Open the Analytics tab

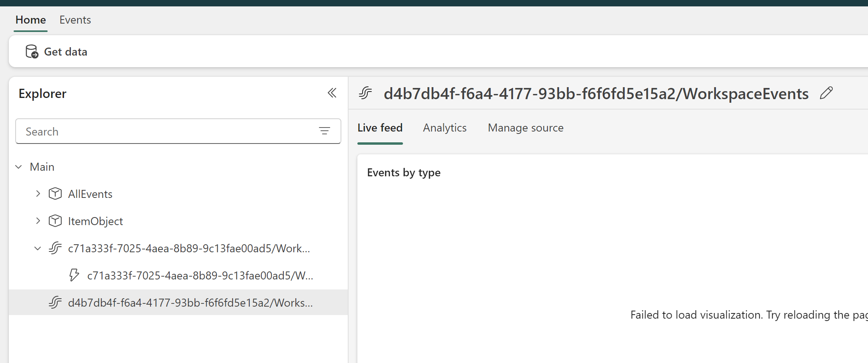tap(445, 128)
